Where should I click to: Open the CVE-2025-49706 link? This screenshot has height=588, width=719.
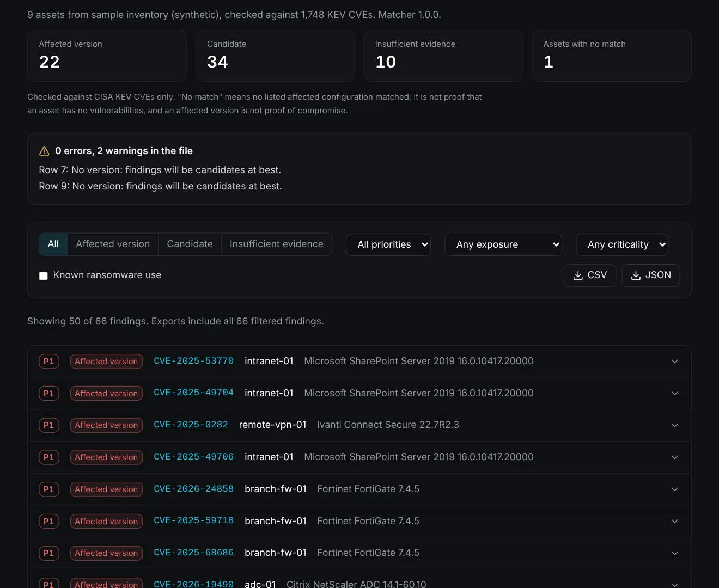point(193,457)
